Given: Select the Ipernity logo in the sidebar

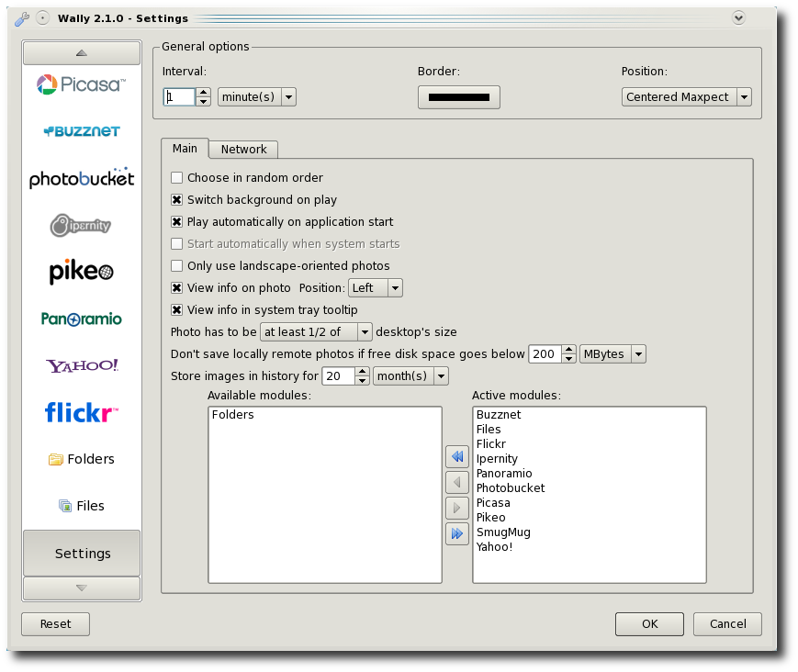Looking at the screenshot, I should (x=82, y=225).
